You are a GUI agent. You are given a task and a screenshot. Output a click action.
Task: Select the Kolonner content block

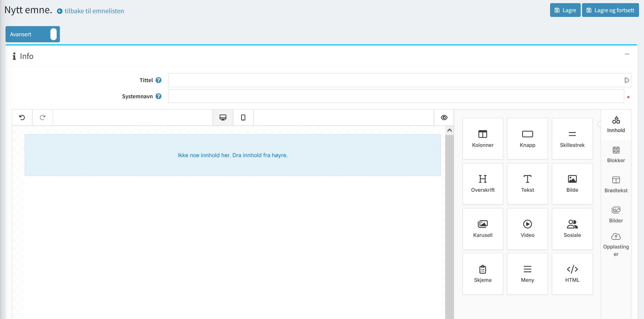483,139
